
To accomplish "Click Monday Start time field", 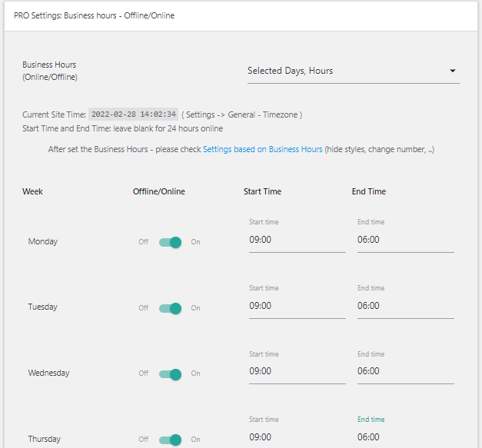I will click(297, 240).
